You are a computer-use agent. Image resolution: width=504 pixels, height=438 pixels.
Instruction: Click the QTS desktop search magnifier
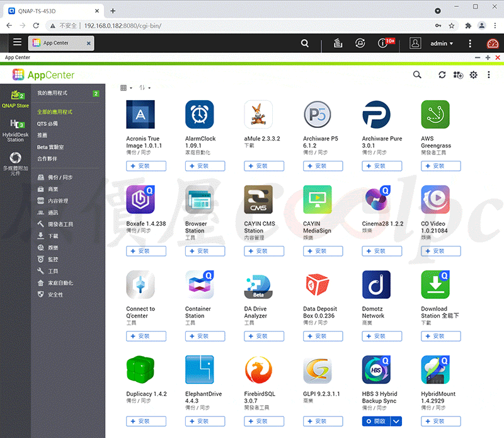pos(305,43)
